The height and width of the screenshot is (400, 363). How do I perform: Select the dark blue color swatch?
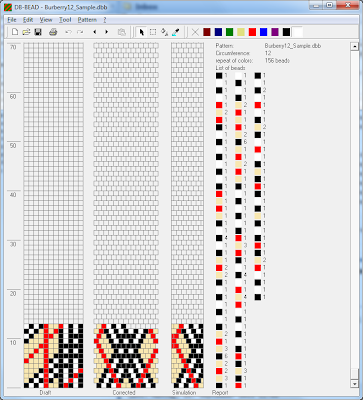coord(218,32)
